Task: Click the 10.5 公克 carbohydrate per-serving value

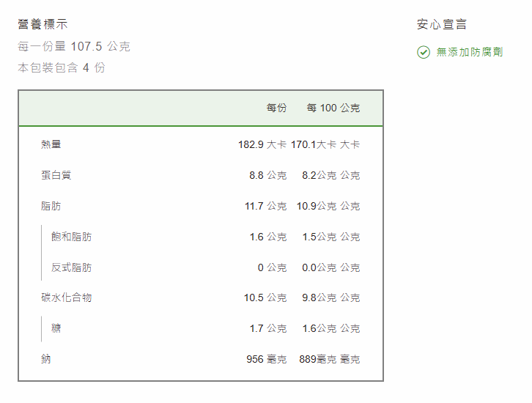Action: pos(265,297)
